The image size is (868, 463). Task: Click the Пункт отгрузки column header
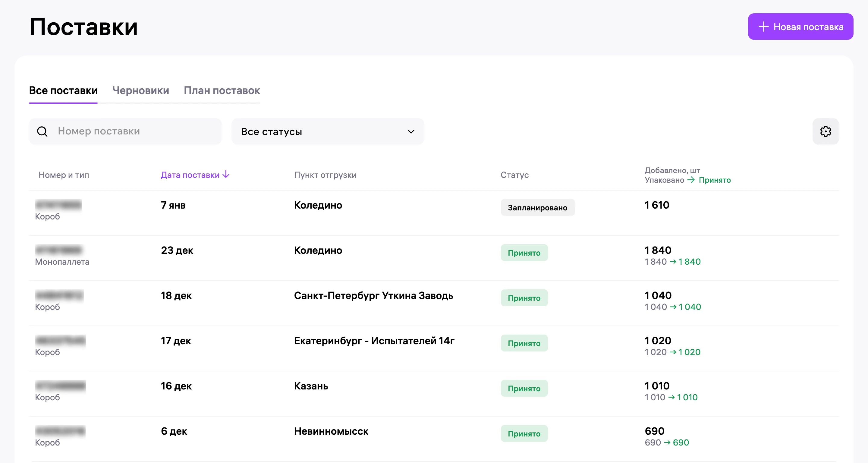(x=325, y=175)
